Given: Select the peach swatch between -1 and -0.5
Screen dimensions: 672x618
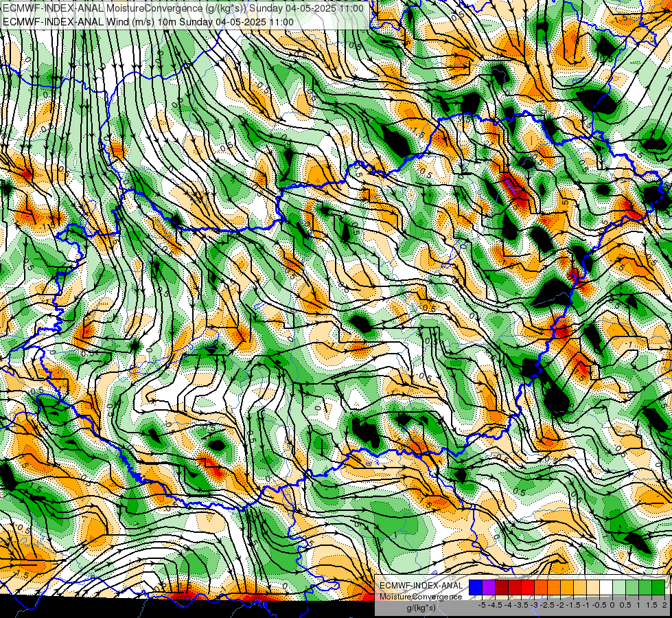Looking at the screenshot, I should click(592, 588).
